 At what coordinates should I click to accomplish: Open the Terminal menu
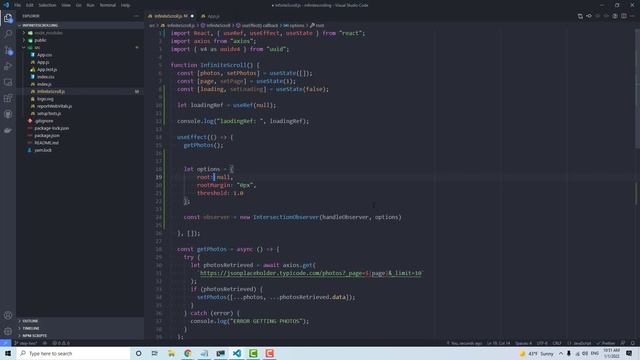[x=108, y=5]
